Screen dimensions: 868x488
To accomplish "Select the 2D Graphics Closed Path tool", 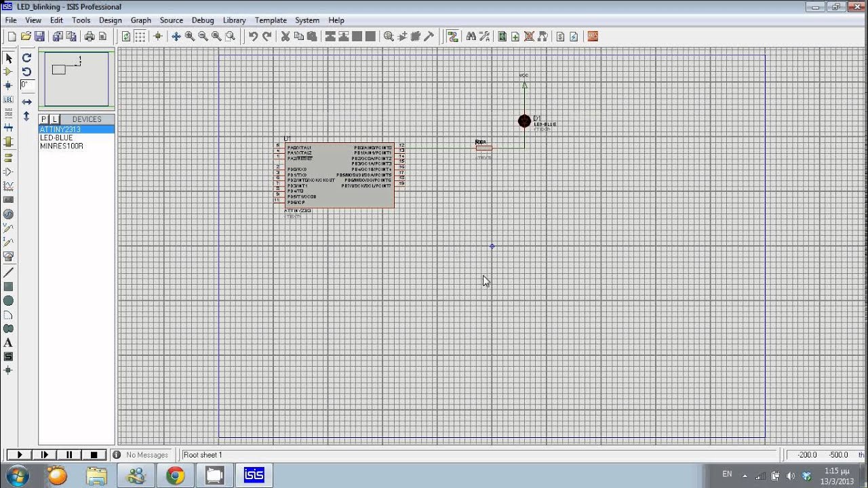I will tap(9, 329).
